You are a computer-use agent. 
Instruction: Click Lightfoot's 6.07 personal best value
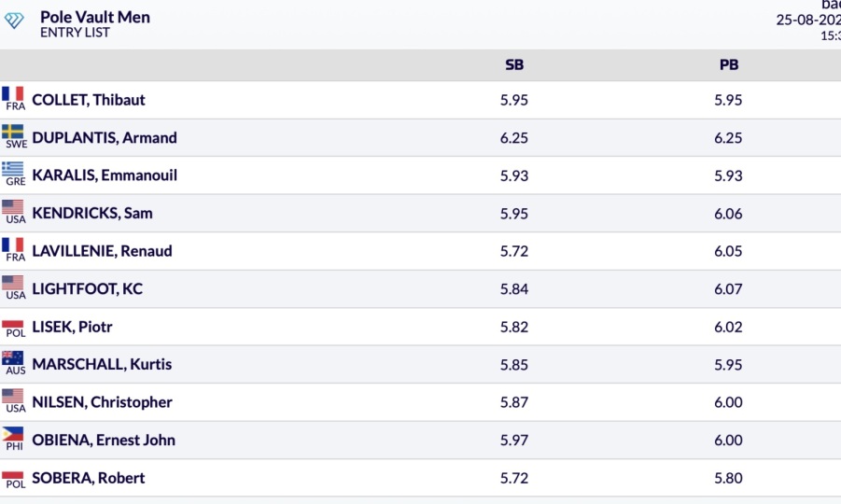tap(728, 289)
